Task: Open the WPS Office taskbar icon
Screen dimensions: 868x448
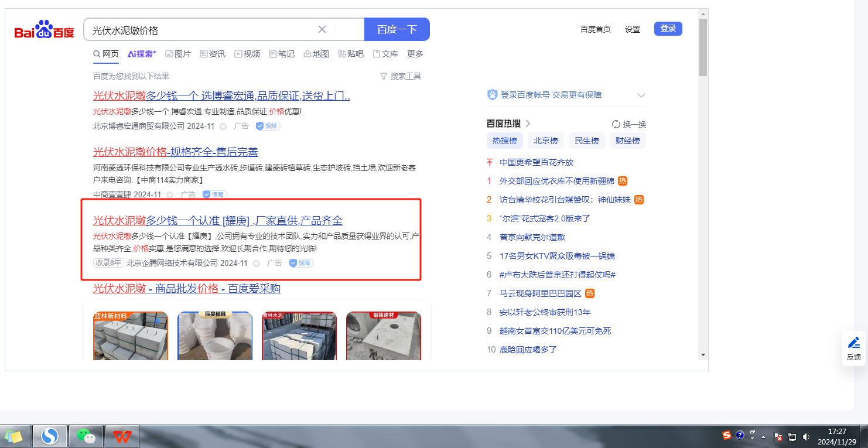Action: point(122,436)
